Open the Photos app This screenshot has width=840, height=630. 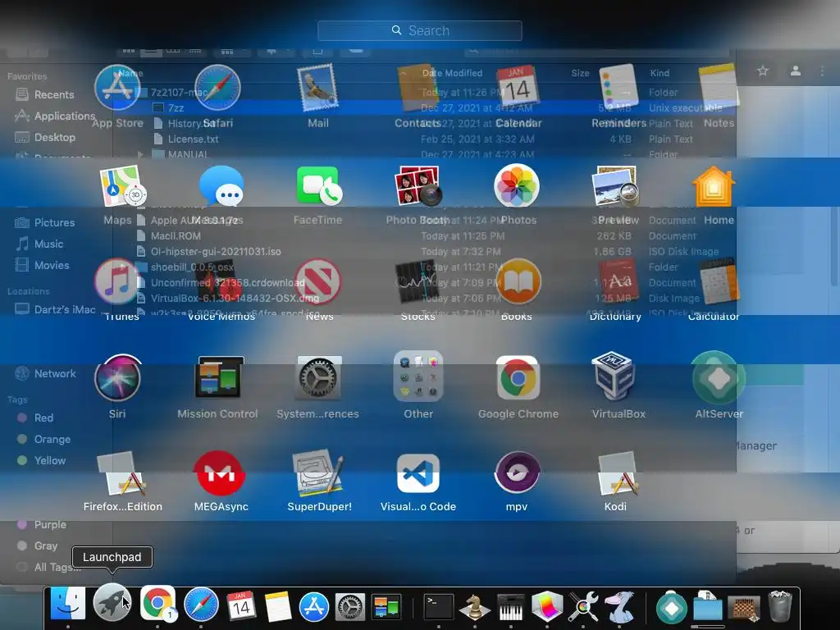tap(517, 186)
